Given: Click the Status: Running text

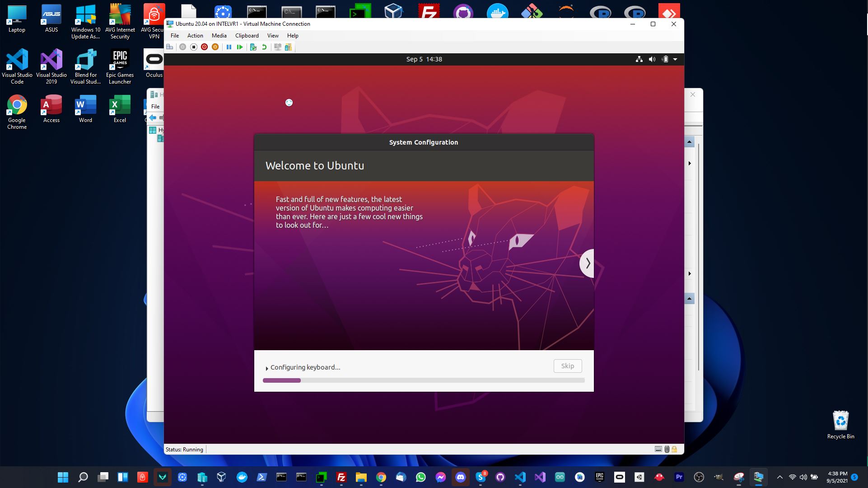Looking at the screenshot, I should [x=184, y=450].
